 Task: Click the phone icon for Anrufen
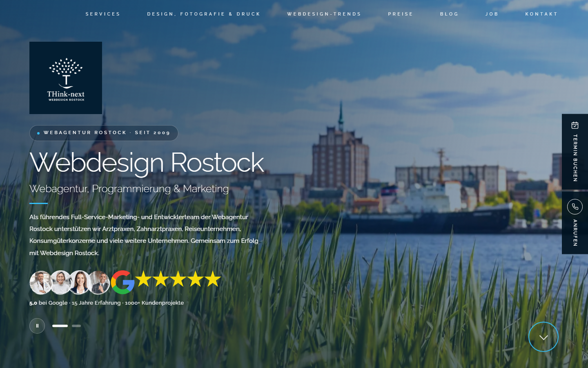(575, 207)
